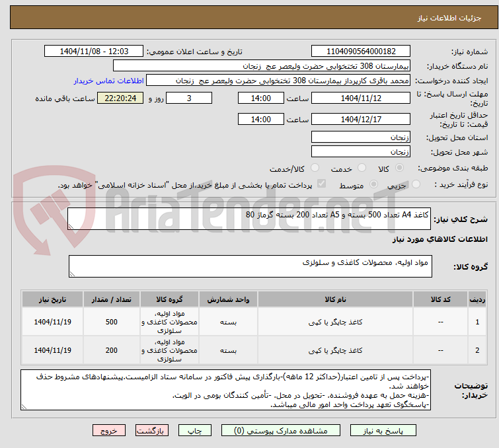The width and height of the screenshot is (499, 448).
Task: Click row 2 item name کاغذ چاپگر یا کپی
Action: pyautogui.click(x=335, y=350)
